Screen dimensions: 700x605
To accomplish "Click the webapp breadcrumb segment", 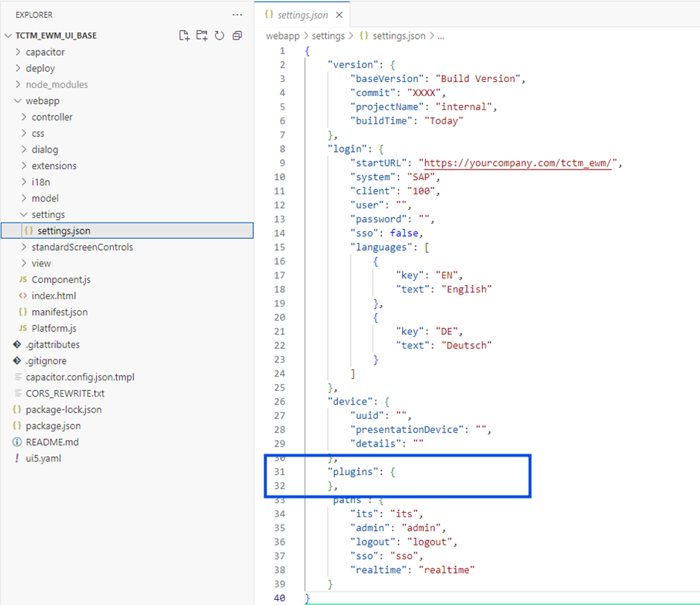I will 284,36.
